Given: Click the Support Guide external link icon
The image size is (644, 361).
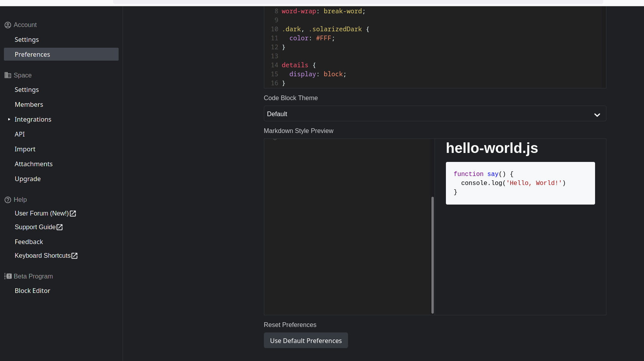Looking at the screenshot, I should 60,227.
